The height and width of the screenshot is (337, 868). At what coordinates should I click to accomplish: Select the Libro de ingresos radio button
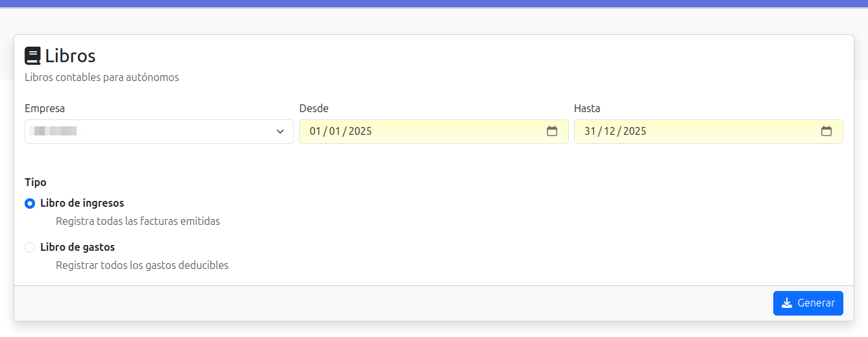30,203
